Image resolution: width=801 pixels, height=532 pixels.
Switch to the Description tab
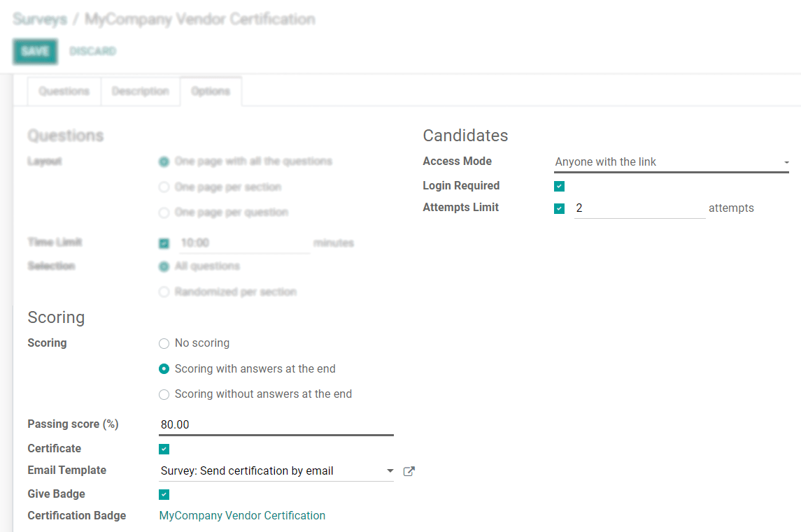[x=141, y=92]
